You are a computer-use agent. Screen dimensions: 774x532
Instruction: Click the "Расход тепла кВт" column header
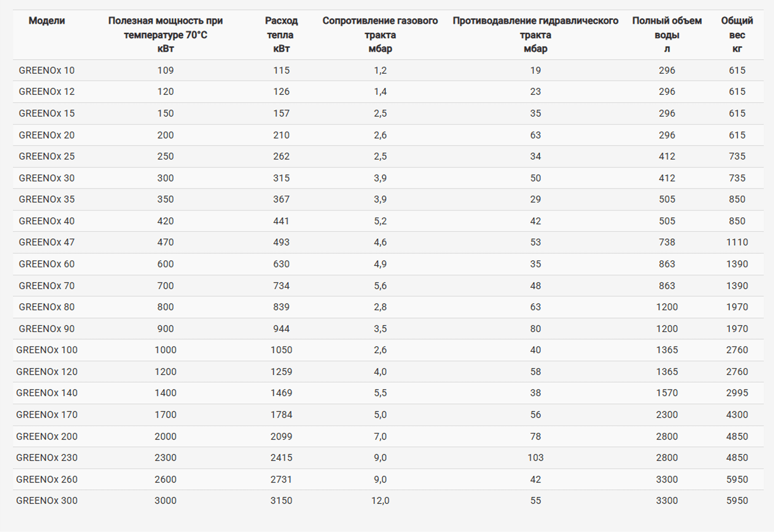pos(281,34)
